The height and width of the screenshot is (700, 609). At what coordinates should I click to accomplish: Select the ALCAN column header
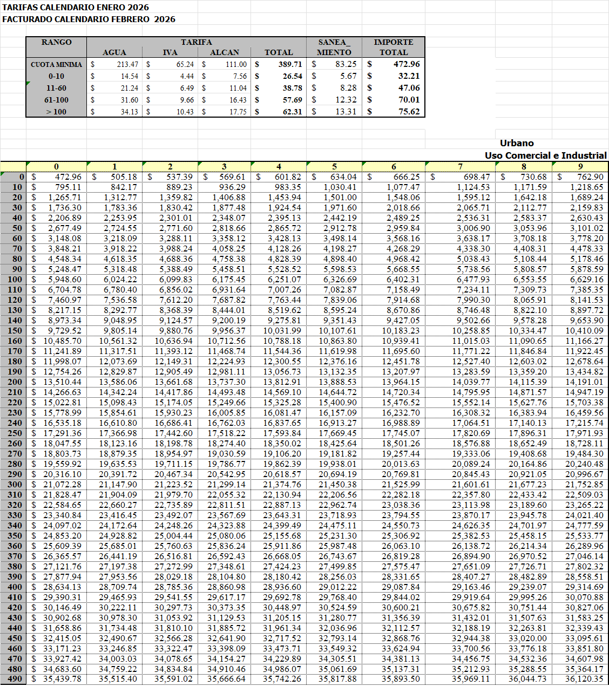click(x=224, y=52)
